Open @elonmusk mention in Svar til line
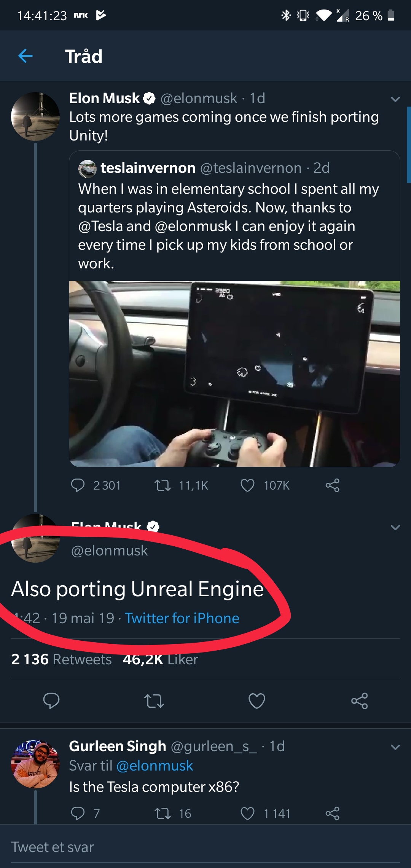 coord(155,766)
